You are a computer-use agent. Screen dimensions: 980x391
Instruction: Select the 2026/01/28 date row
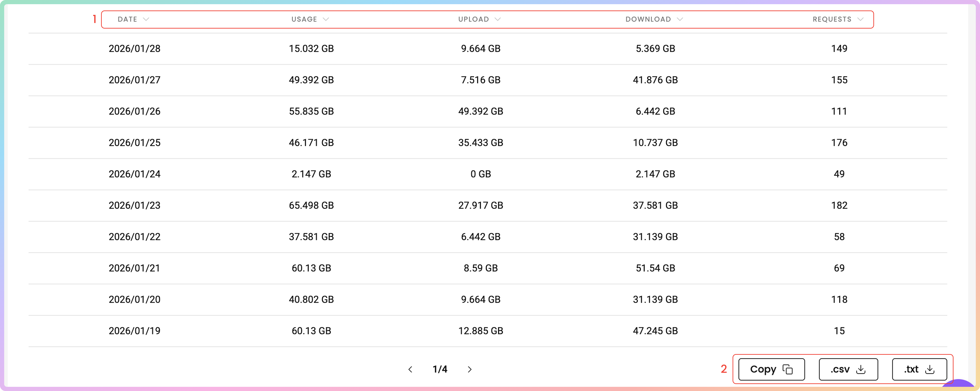pos(134,49)
